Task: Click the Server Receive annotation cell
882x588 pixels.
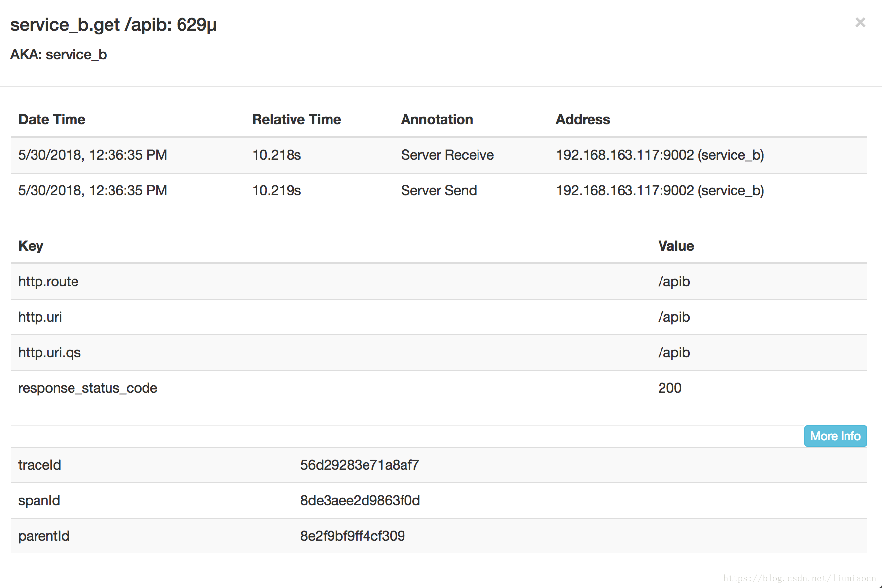Action: (x=447, y=155)
